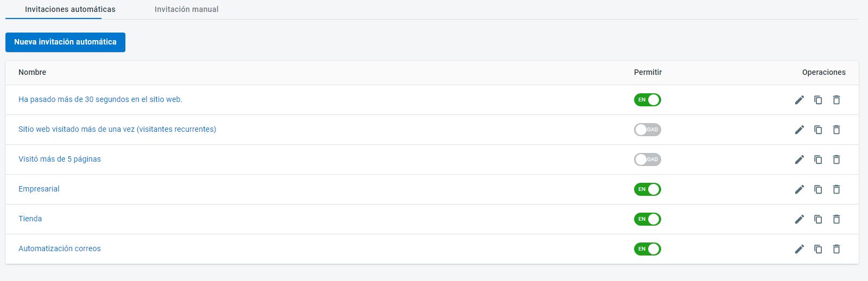Edit the 'Ha pasado más de 30 segundos' invitation
The image size is (868, 281).
coord(799,100)
